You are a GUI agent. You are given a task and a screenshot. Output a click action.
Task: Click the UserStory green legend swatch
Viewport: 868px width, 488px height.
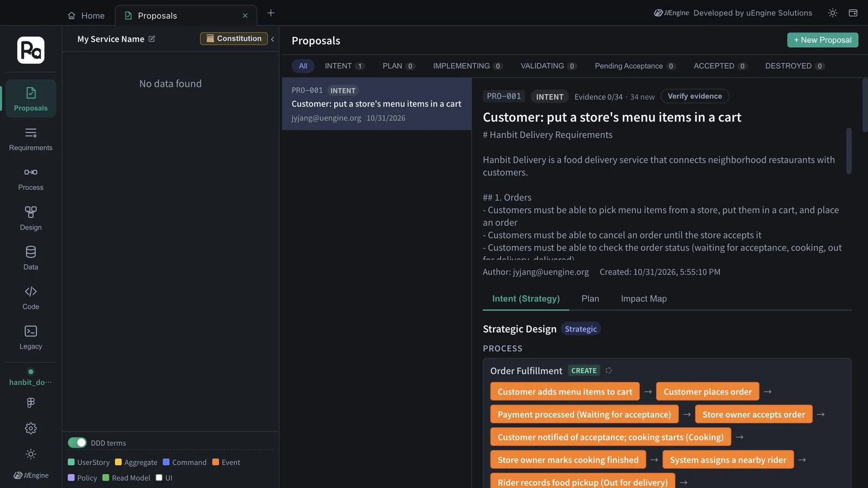pos(71,462)
